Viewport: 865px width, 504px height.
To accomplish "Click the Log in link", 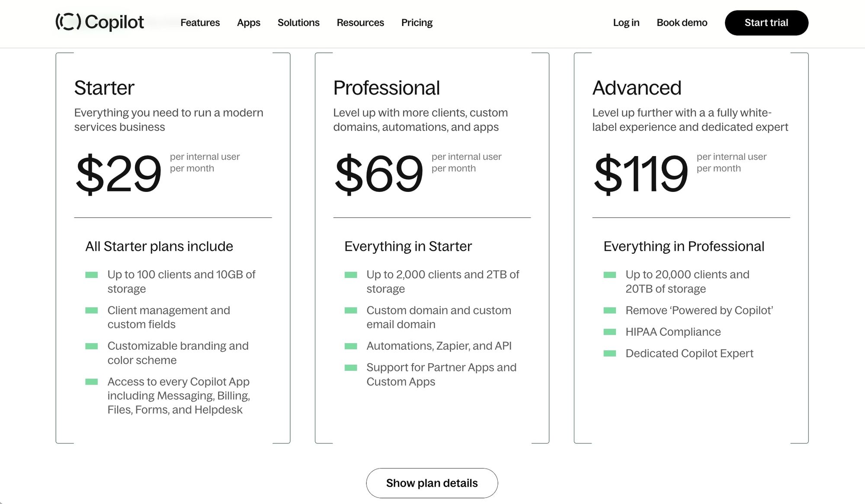I will 626,22.
